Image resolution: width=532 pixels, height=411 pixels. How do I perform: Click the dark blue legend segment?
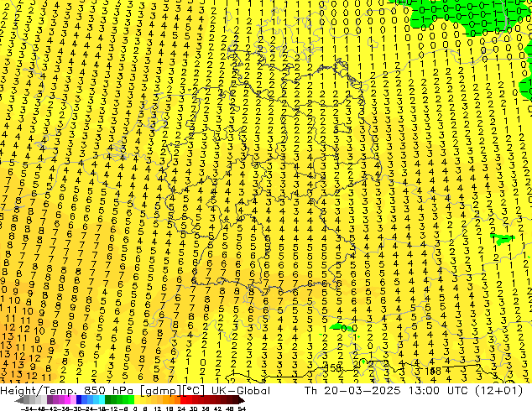click(x=79, y=400)
